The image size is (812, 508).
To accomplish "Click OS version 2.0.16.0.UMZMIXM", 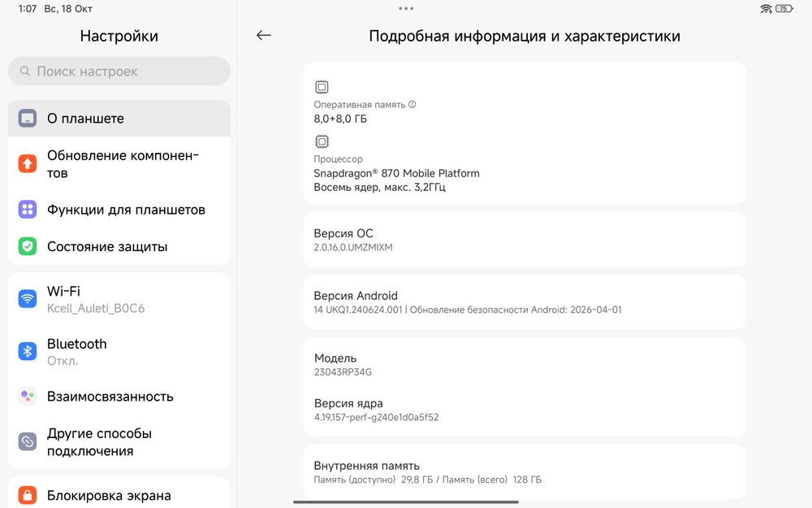I will pyautogui.click(x=353, y=247).
